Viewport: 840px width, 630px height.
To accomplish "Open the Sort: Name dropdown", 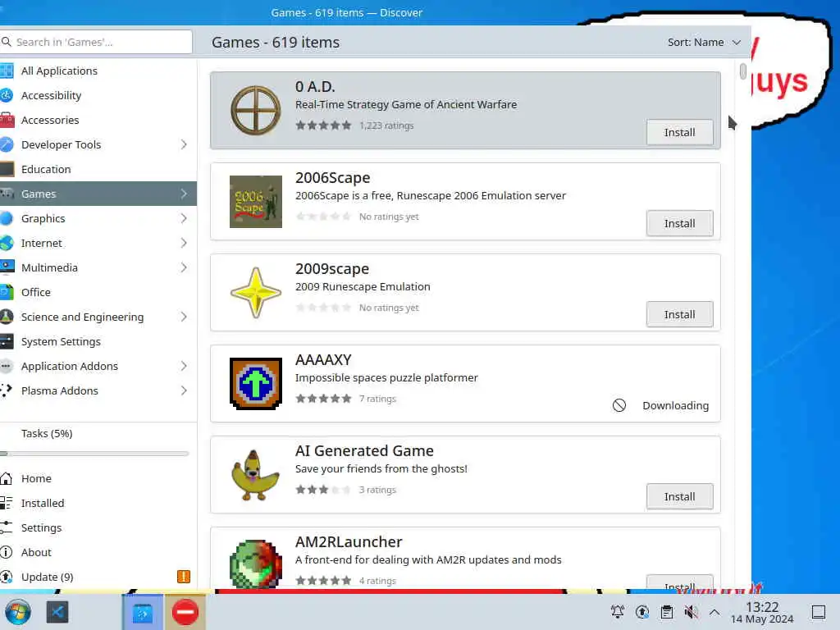I will tap(703, 43).
